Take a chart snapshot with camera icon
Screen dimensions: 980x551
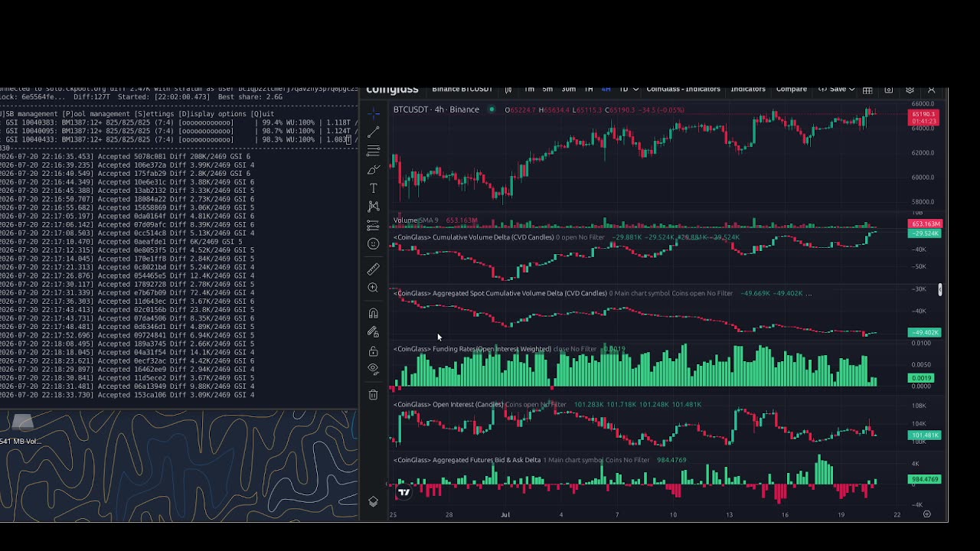(889, 90)
